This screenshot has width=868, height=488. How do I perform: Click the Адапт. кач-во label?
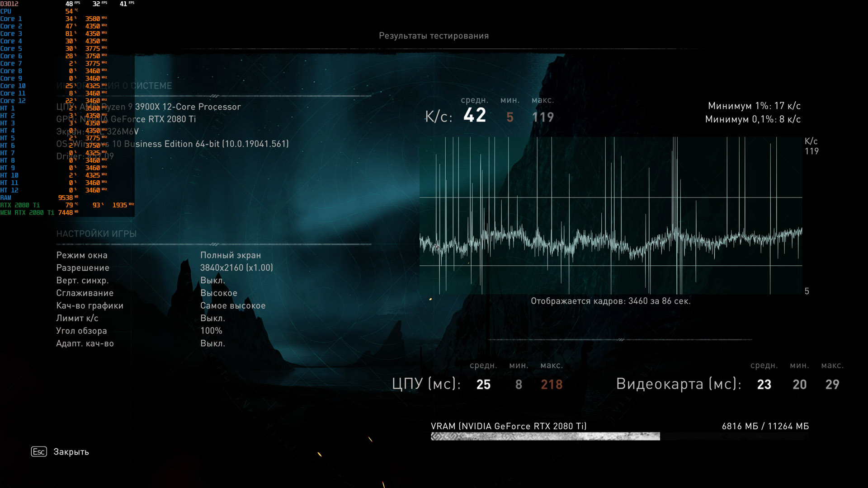(85, 343)
